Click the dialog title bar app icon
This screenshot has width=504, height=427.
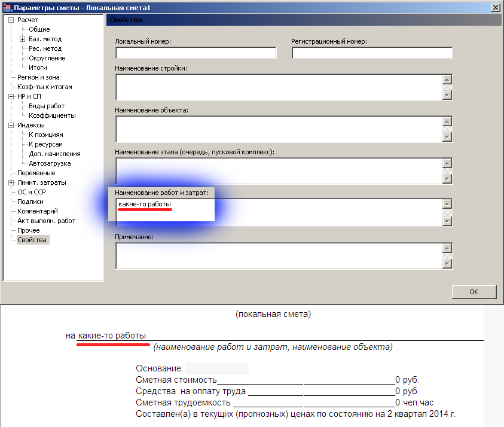[x=7, y=8]
